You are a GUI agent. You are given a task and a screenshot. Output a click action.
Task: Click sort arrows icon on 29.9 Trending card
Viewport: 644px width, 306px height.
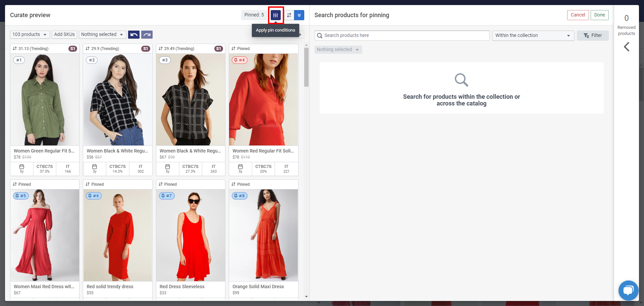click(x=88, y=49)
